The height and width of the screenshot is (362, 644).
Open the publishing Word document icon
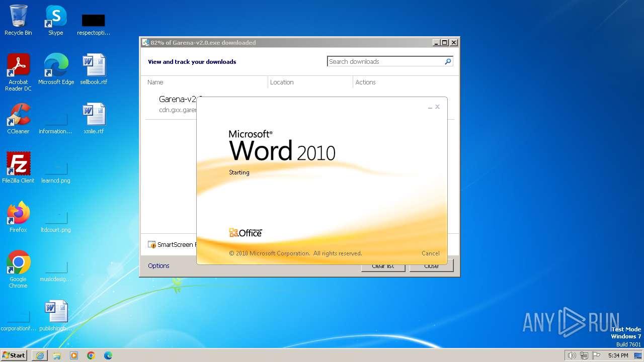[56, 315]
